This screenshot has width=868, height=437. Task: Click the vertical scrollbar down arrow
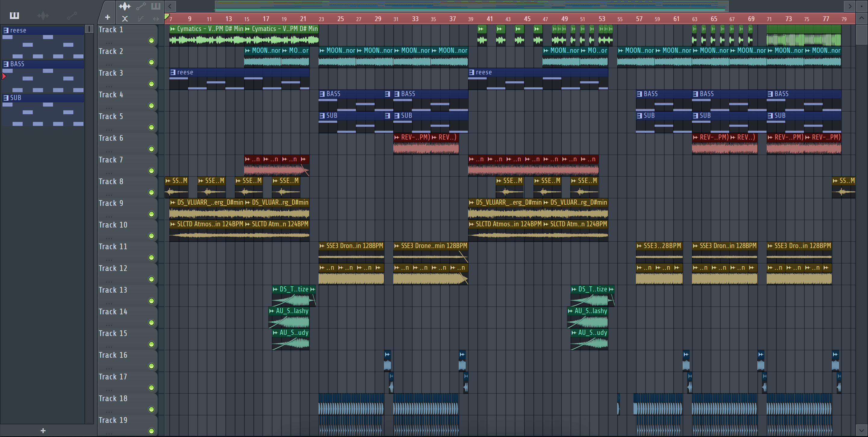click(x=862, y=430)
